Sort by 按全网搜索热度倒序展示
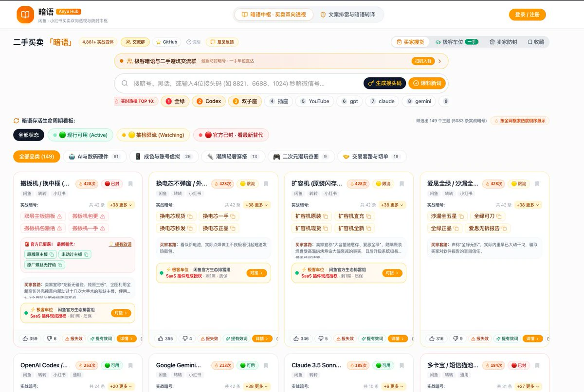584x392 pixels. pos(520,121)
